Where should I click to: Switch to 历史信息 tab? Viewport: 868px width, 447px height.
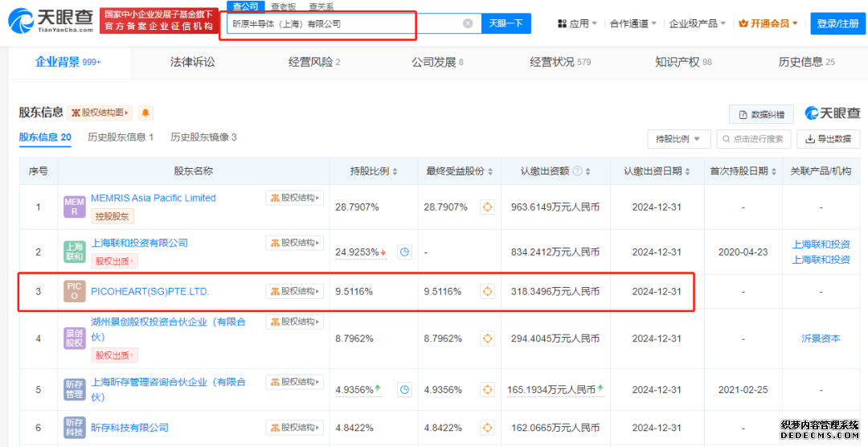coord(807,62)
